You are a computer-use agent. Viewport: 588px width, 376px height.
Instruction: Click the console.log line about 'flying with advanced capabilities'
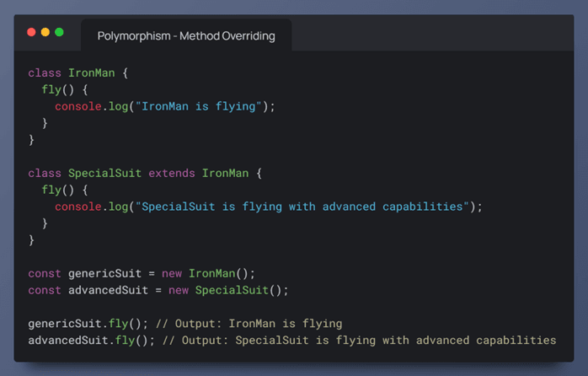(269, 207)
